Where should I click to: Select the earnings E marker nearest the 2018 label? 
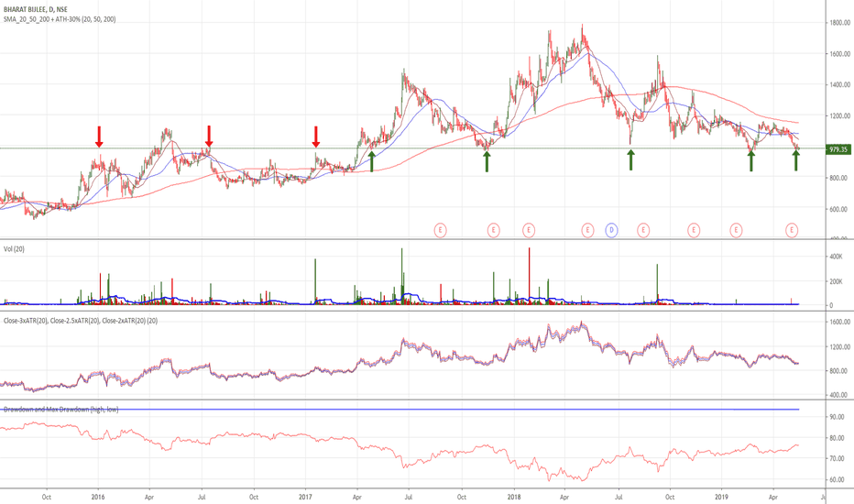coord(529,231)
